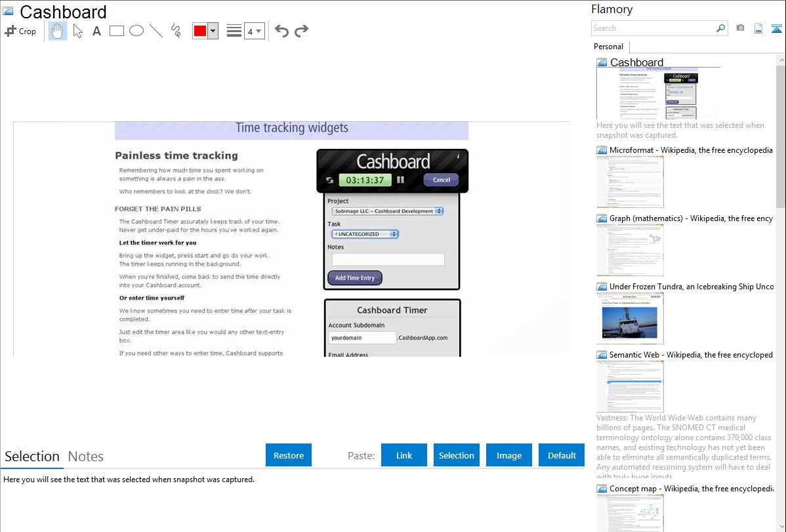Click the Paste Image button

point(508,455)
